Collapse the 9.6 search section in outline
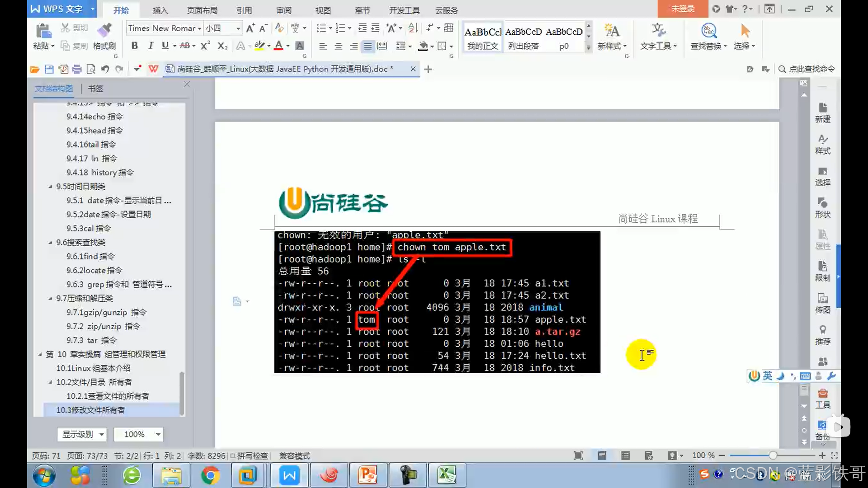868x488 pixels. click(x=50, y=243)
